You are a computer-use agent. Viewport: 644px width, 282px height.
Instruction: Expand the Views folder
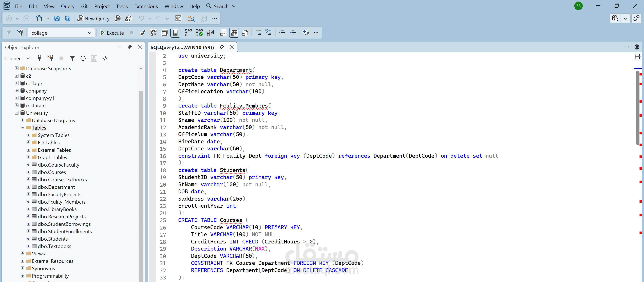pos(23,253)
